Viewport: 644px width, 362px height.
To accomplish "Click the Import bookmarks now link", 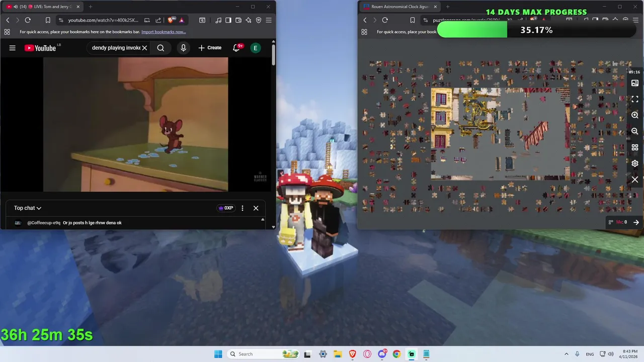I will (164, 32).
